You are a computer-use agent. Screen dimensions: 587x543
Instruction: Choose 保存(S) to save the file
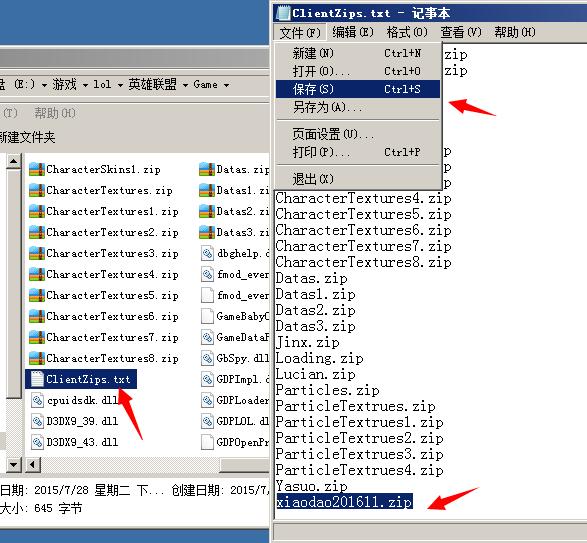358,89
